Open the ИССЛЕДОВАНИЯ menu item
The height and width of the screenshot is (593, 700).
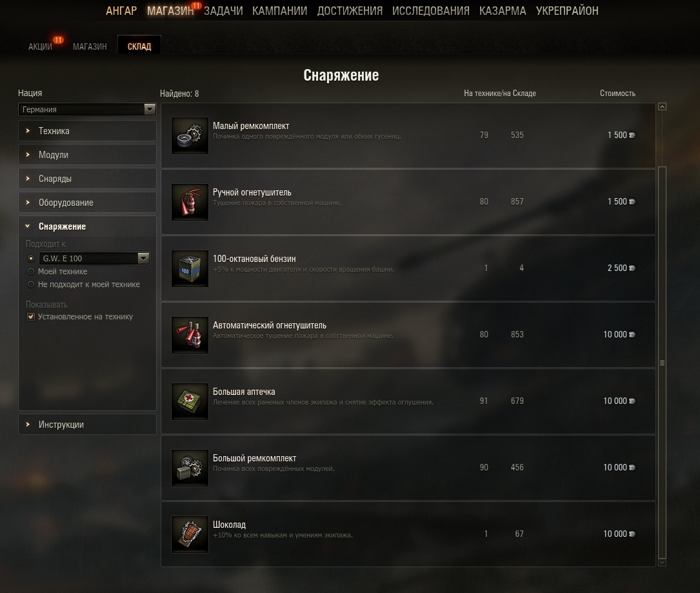[431, 11]
